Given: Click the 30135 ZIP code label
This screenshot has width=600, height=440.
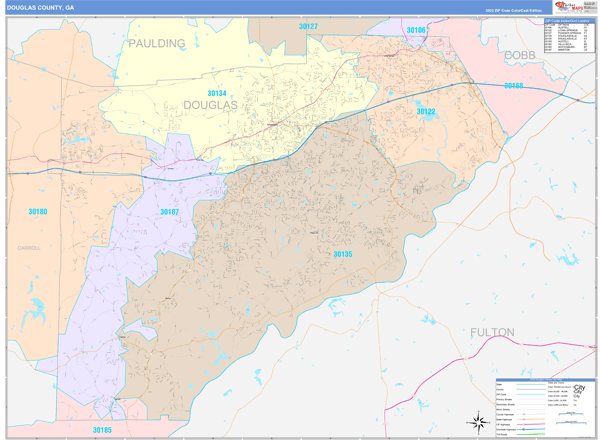Looking at the screenshot, I should (342, 254).
